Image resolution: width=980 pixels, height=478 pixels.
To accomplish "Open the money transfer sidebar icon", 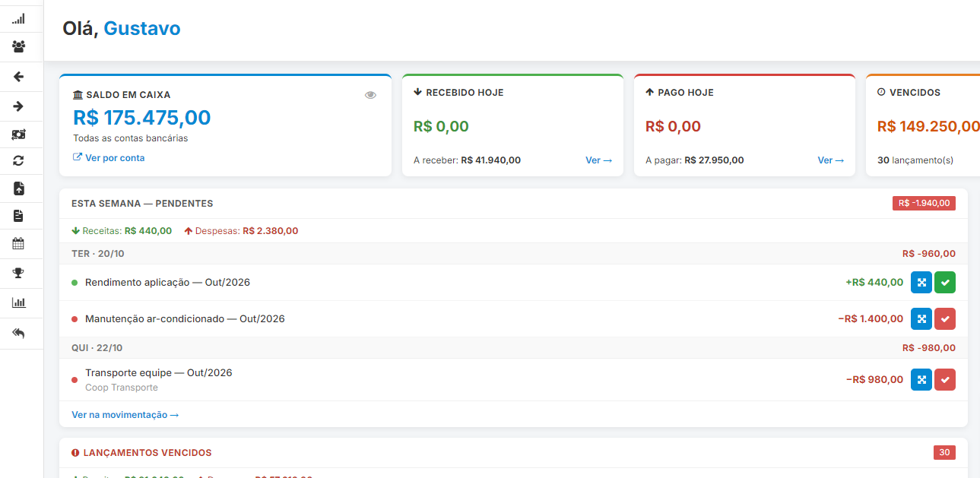I will click(x=19, y=135).
